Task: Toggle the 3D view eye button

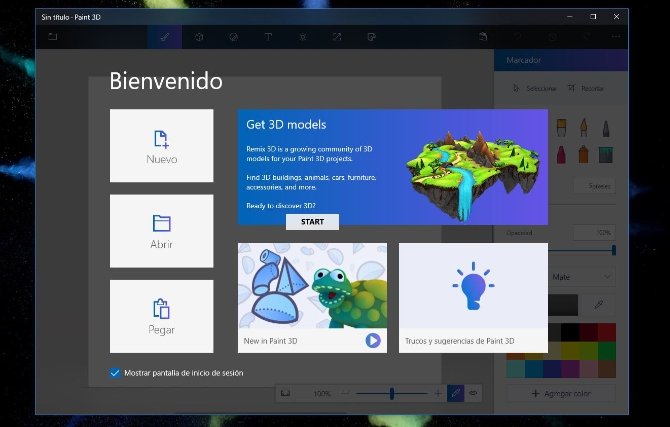Action: point(473,393)
